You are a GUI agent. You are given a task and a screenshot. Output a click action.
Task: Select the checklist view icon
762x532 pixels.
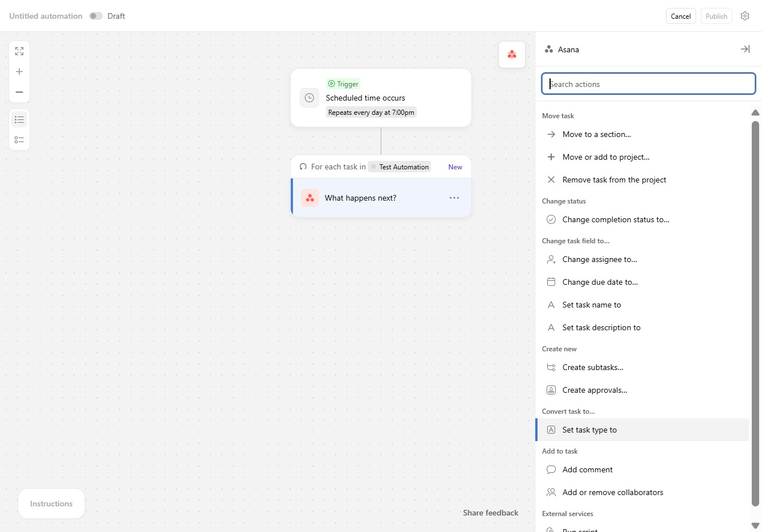19,140
